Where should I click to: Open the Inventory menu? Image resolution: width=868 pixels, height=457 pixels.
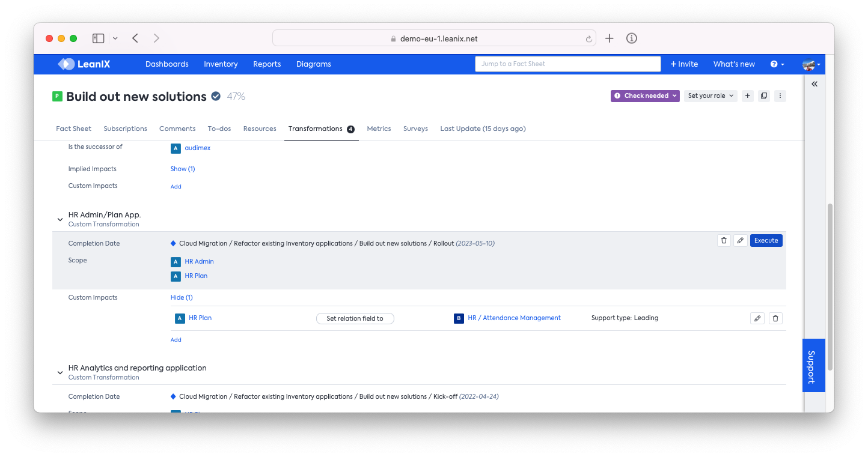coord(221,64)
